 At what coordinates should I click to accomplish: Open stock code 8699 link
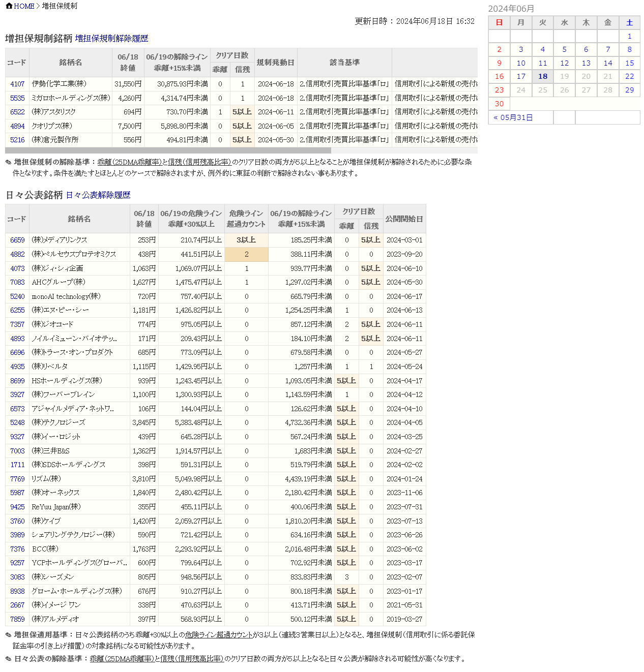(17, 381)
